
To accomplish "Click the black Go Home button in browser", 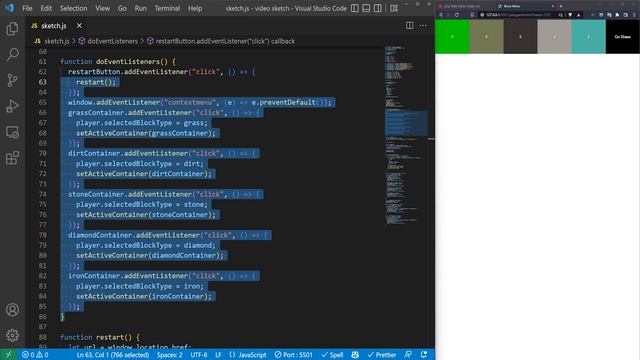I will coord(622,37).
